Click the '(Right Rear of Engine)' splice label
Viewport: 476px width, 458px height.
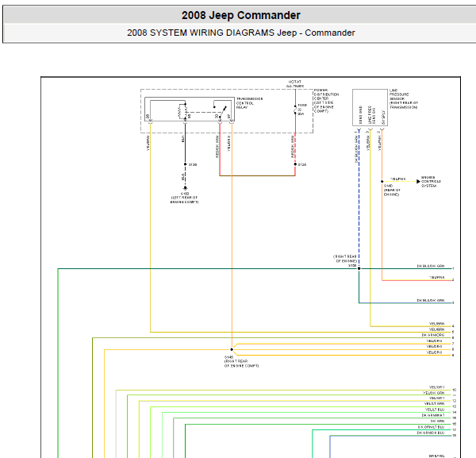(345, 259)
